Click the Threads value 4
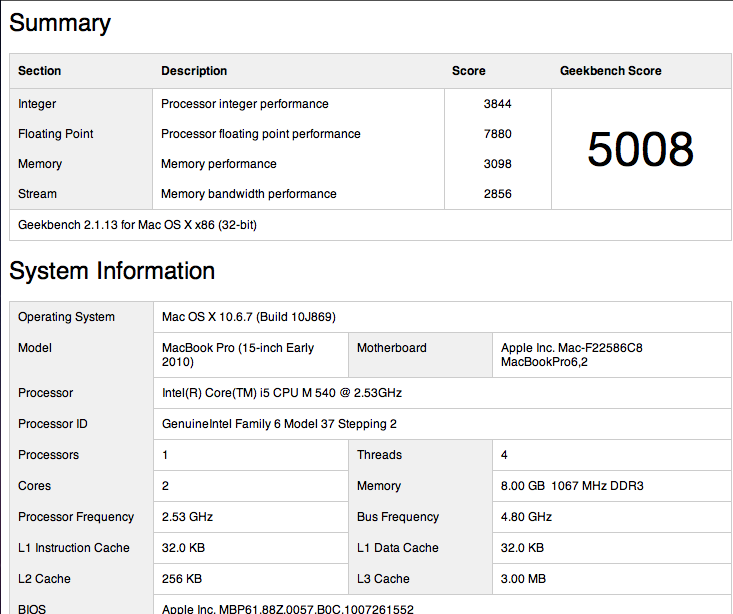Screen dimensions: 733x614 (x=504, y=455)
